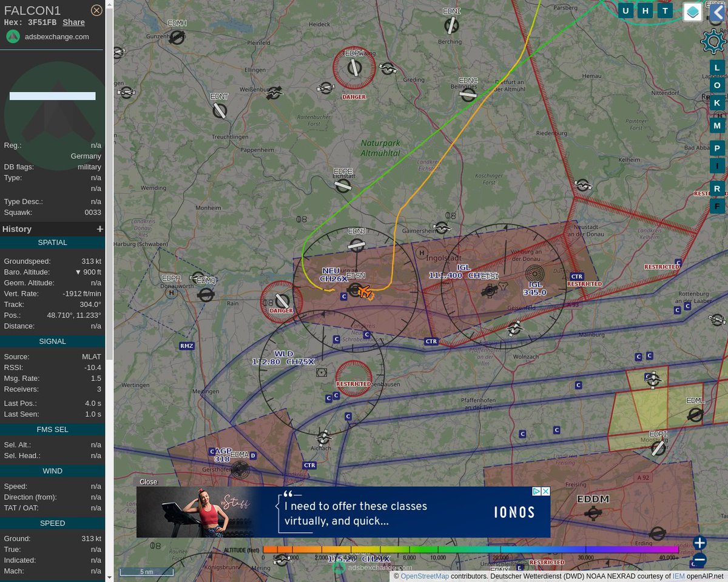Open the map layers picker icon

pos(692,11)
